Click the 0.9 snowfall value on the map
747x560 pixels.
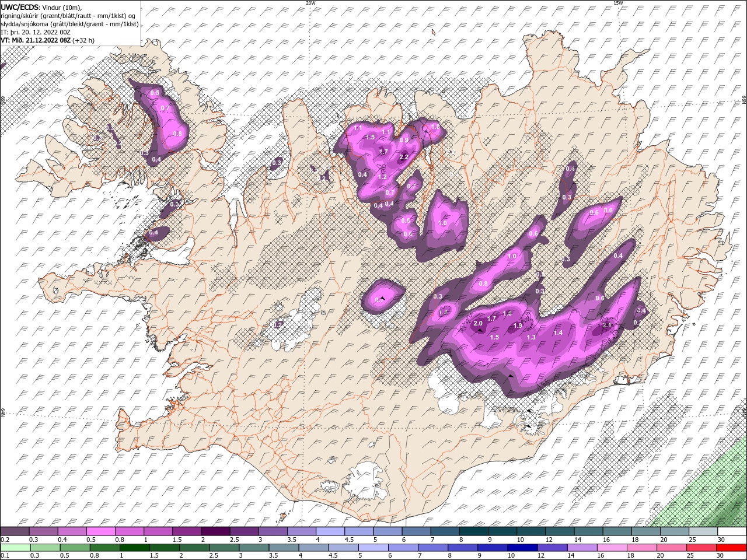tap(404, 140)
